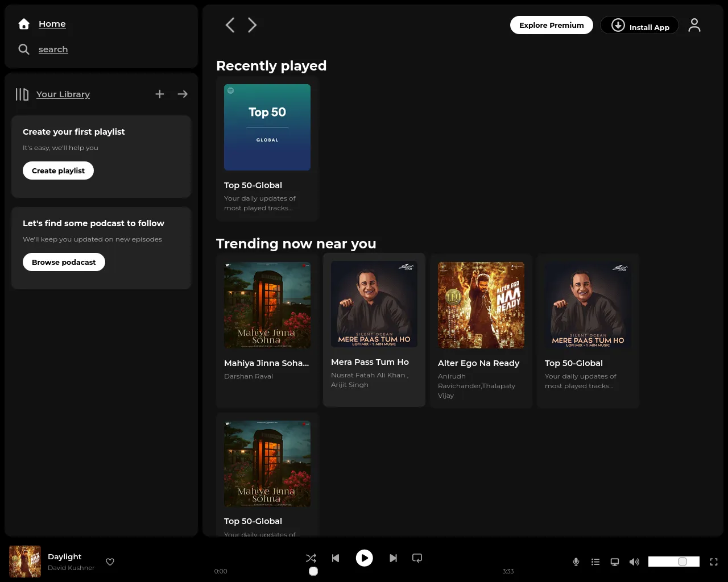Click artists "Anirudh Ravichander, Thalapaty Vijay"
The height and width of the screenshot is (582, 728).
(x=477, y=386)
